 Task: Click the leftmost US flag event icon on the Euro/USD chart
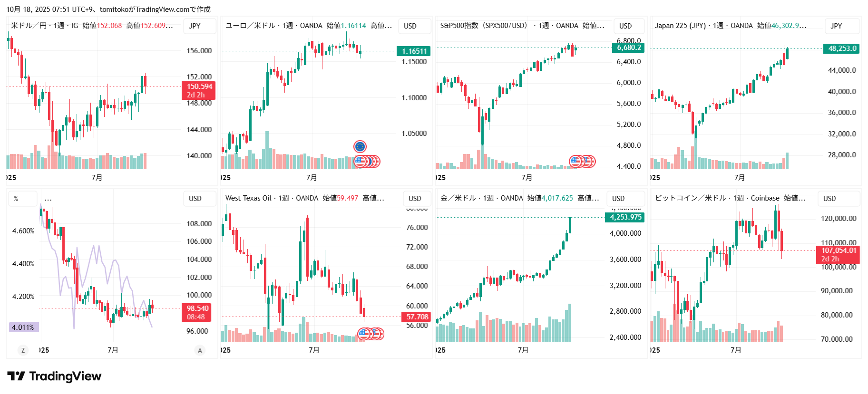click(x=360, y=162)
